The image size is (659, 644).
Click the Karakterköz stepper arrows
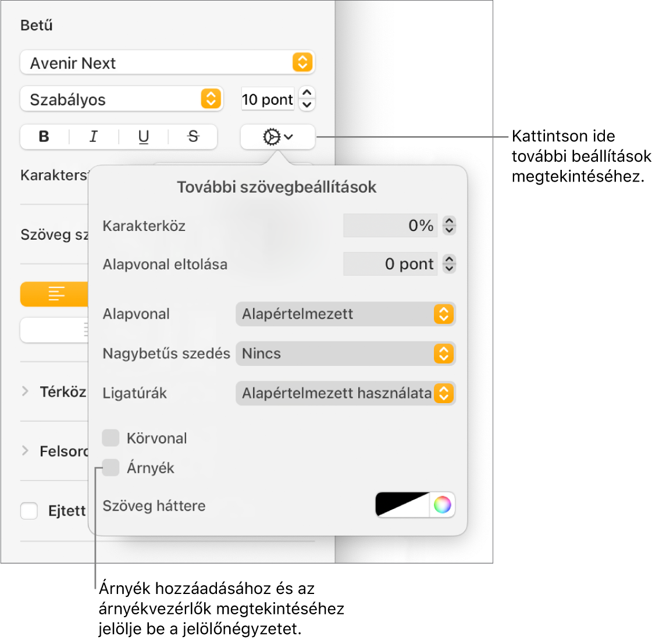(x=449, y=225)
